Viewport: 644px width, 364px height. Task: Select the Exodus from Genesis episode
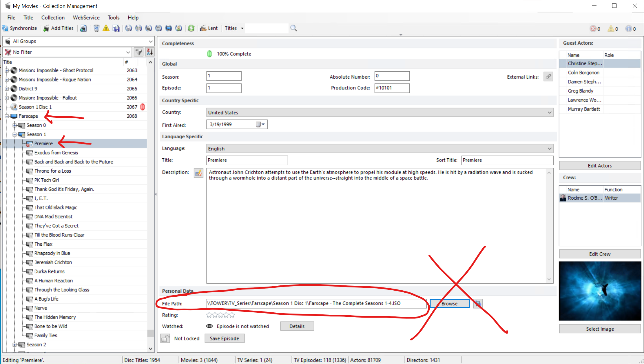click(56, 153)
